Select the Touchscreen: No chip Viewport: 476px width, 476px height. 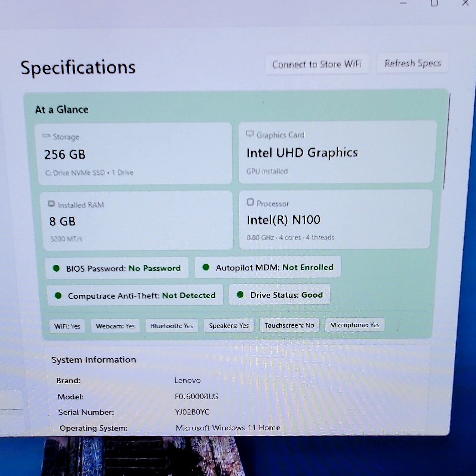pyautogui.click(x=289, y=325)
